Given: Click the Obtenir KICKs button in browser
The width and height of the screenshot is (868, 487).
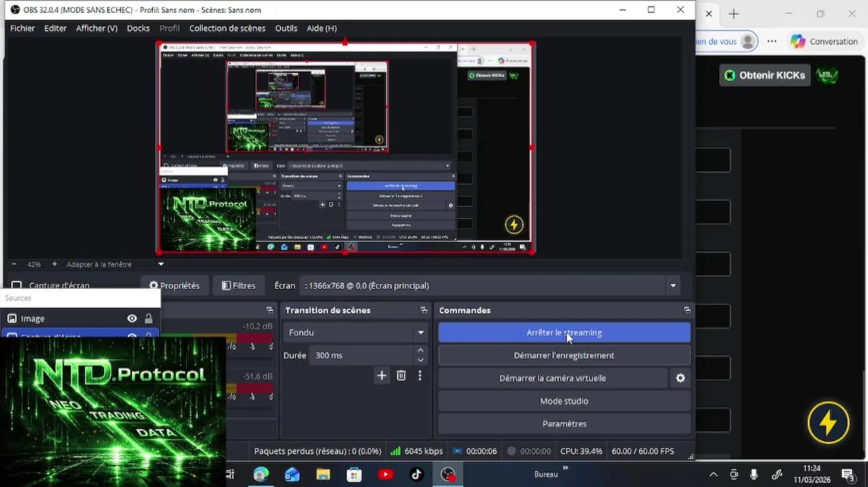Looking at the screenshot, I should (x=765, y=75).
